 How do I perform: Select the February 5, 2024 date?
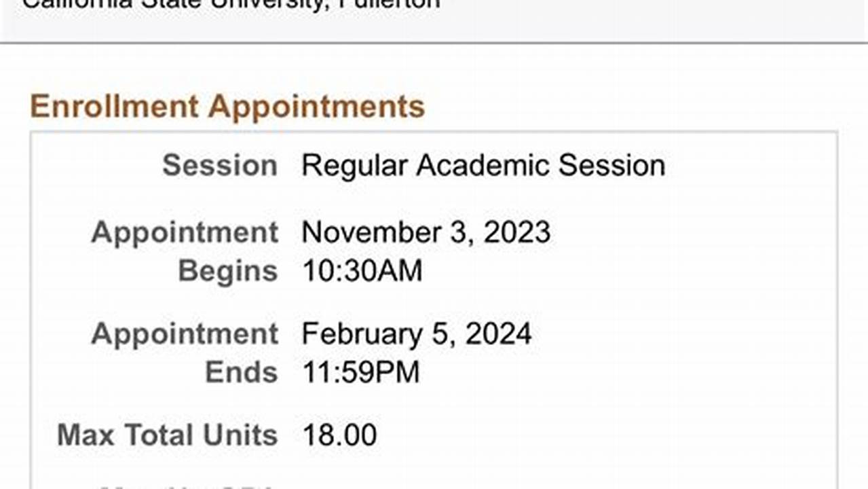pos(417,333)
